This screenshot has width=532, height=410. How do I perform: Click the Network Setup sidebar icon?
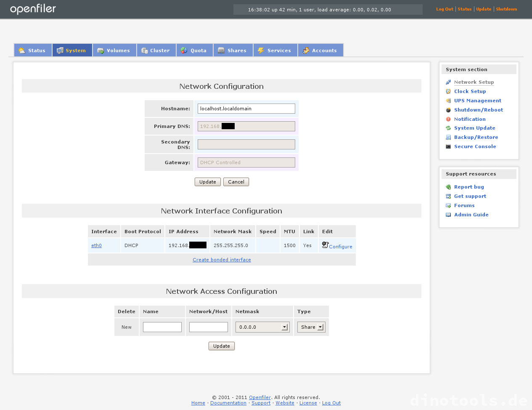click(x=448, y=82)
